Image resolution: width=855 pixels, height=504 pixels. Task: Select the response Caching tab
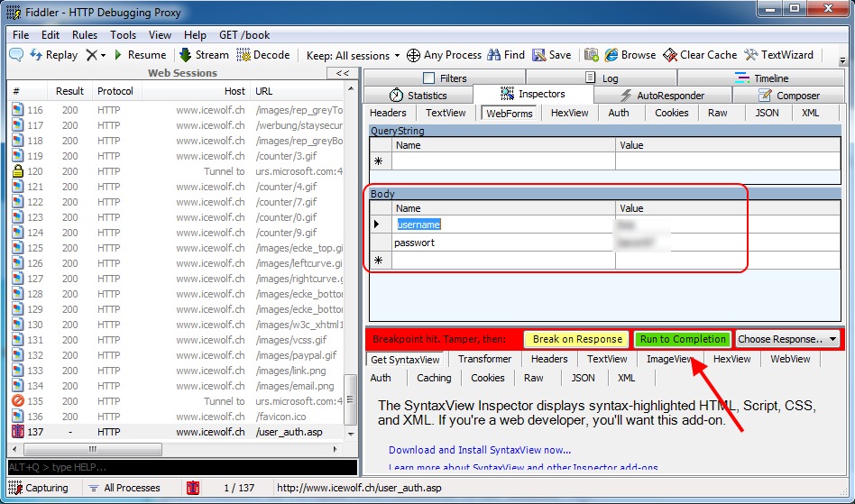pos(434,378)
